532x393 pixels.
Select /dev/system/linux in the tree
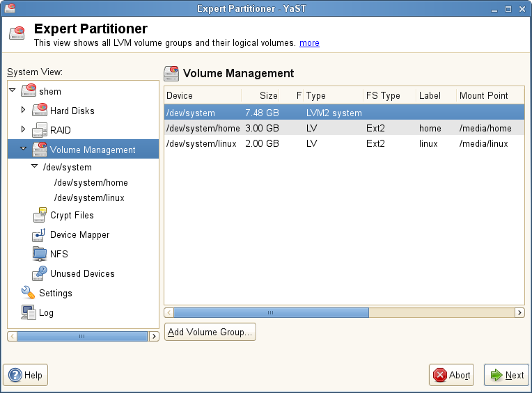pos(89,198)
